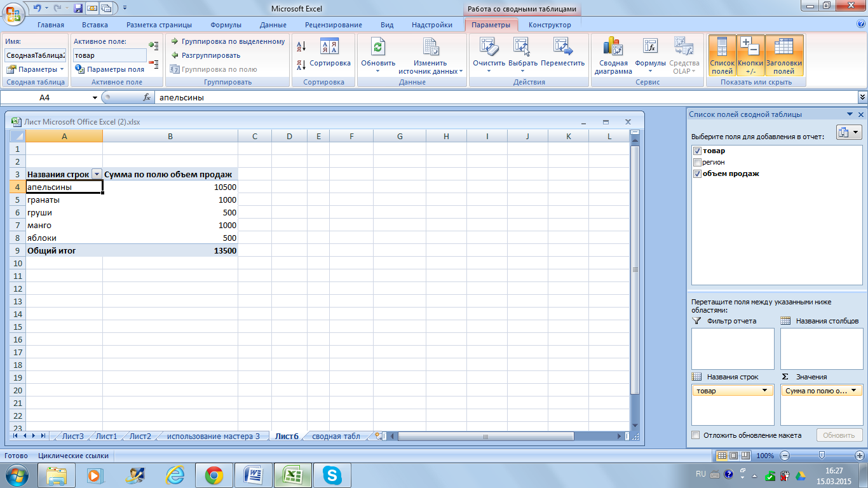Click the Windows Start button
This screenshot has height=488, width=868.
click(x=15, y=475)
